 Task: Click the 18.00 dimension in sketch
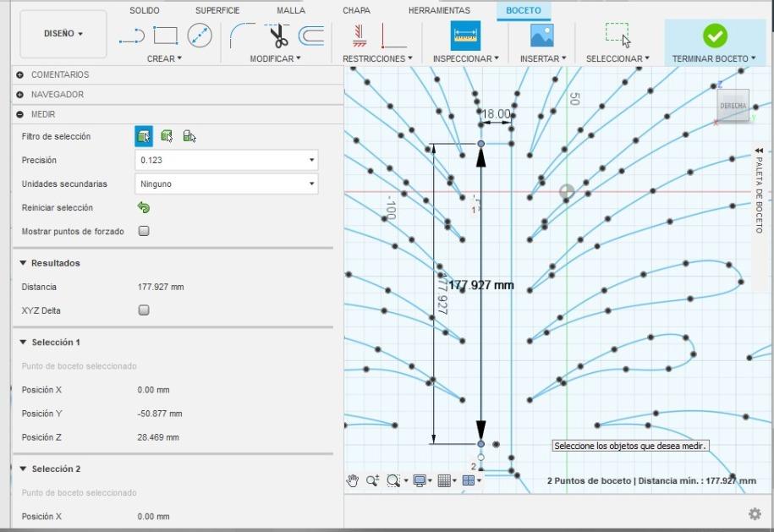[x=496, y=114]
